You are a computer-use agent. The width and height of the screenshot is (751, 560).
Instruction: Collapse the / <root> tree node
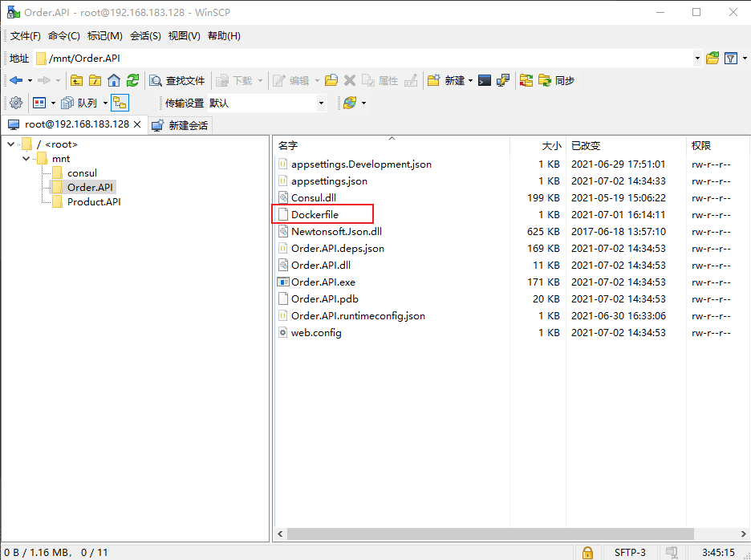tap(10, 144)
